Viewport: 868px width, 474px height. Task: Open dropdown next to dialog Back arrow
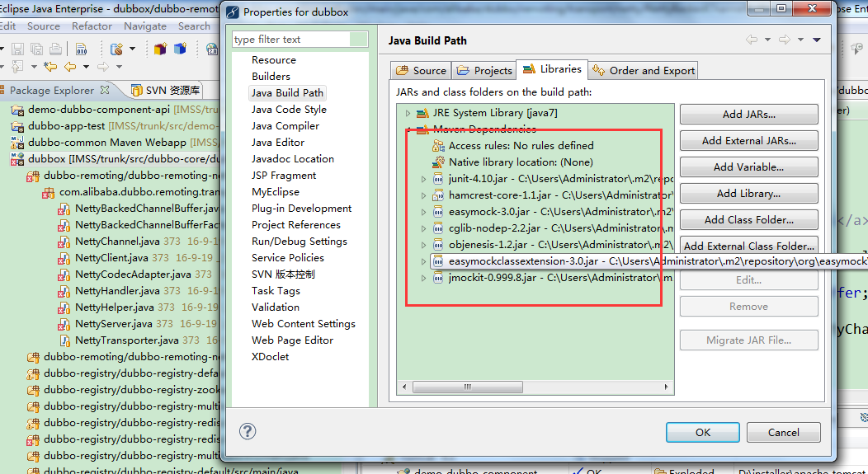(x=767, y=40)
